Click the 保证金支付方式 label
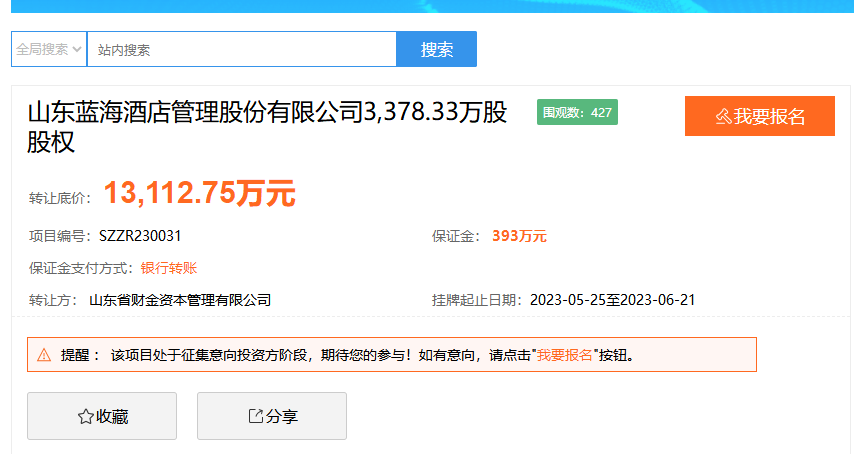 click(81, 268)
